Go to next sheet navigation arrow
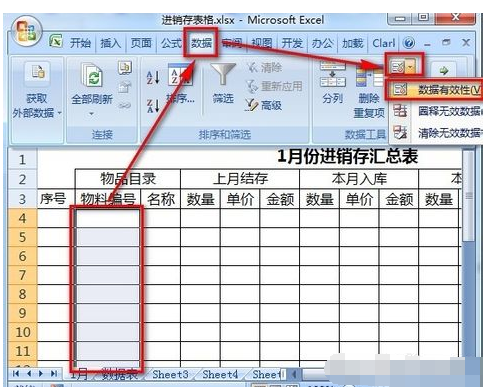 41,374
